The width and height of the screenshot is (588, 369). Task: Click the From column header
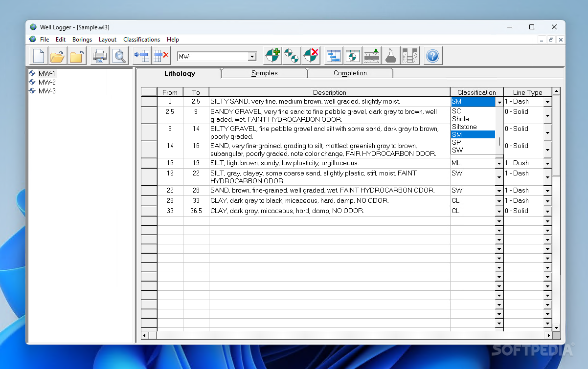(x=170, y=92)
